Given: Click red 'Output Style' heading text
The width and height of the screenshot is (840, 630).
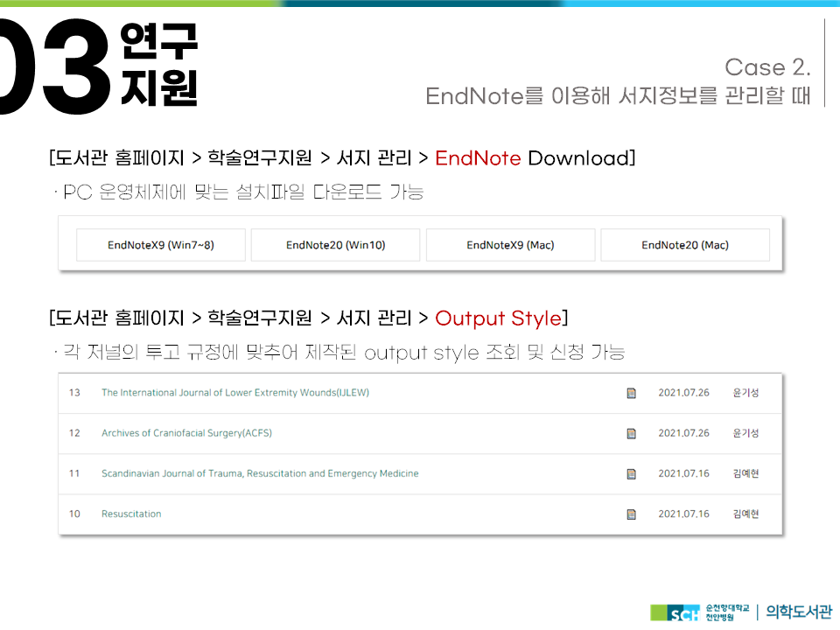Looking at the screenshot, I should click(x=498, y=318).
